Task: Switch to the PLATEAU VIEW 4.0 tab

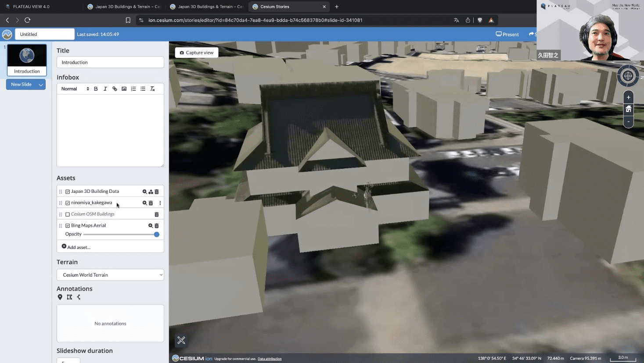Action: [31, 7]
